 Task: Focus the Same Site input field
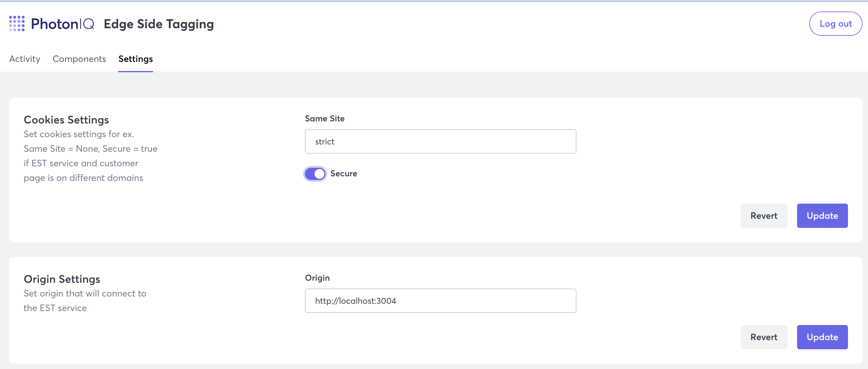point(440,142)
